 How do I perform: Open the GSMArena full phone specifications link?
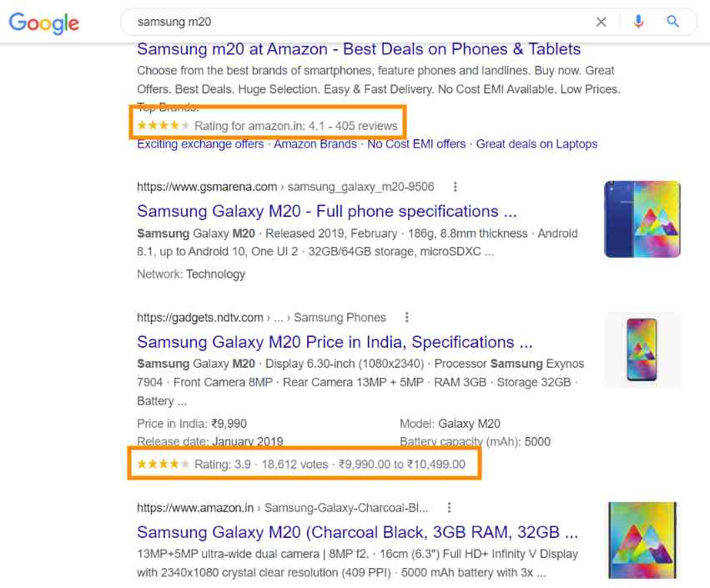(324, 211)
